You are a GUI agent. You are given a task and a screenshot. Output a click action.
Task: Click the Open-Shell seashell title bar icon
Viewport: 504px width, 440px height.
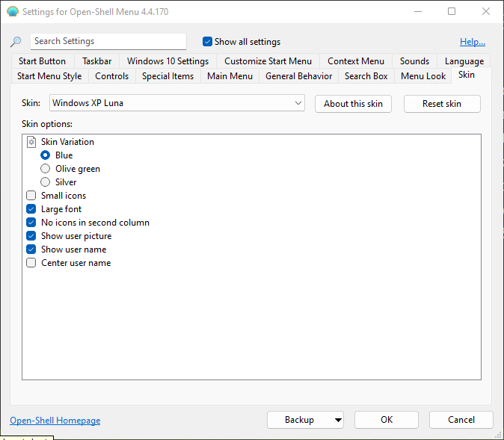click(13, 11)
